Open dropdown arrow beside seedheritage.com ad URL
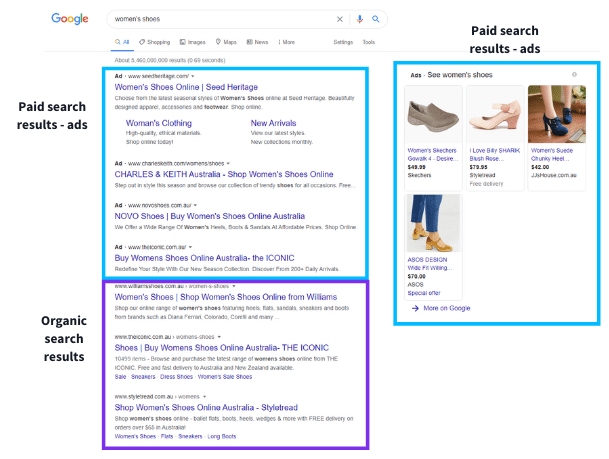Image resolution: width=609 pixels, height=459 pixels. pyautogui.click(x=193, y=76)
